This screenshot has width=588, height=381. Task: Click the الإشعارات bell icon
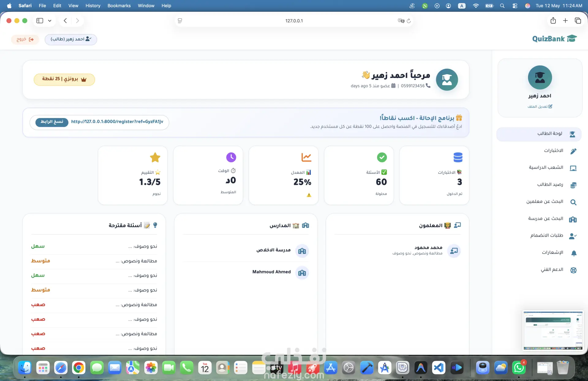574,253
